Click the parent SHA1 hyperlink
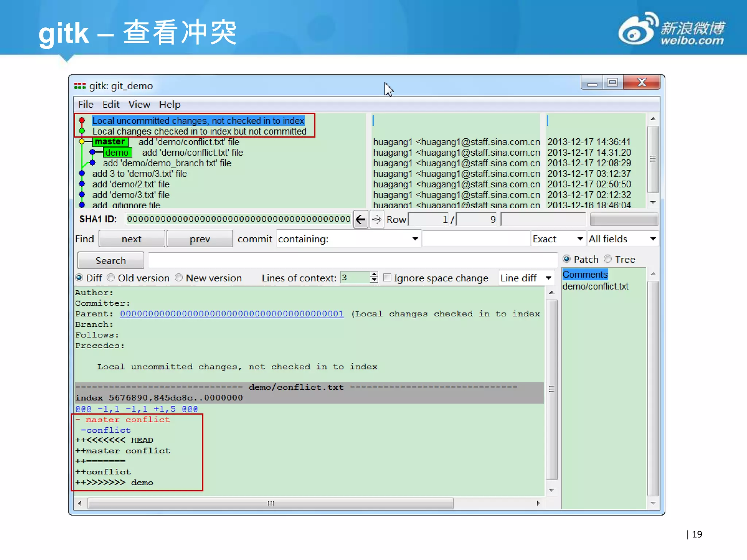This screenshot has height=560, width=747. 232,314
